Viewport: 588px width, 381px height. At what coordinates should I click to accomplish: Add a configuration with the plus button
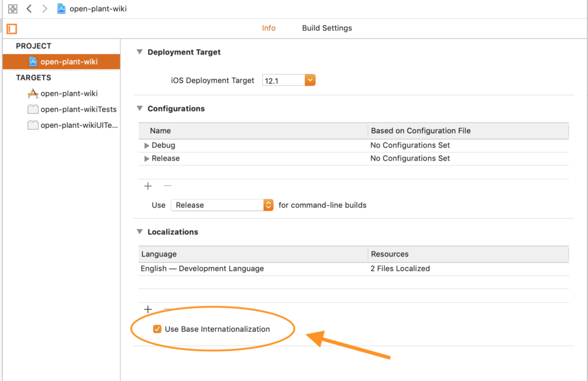tap(148, 186)
